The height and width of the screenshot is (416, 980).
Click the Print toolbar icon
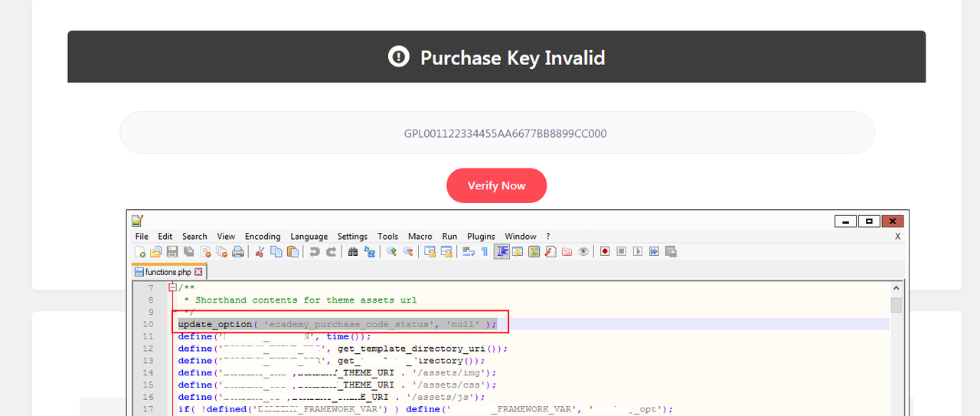point(237,251)
